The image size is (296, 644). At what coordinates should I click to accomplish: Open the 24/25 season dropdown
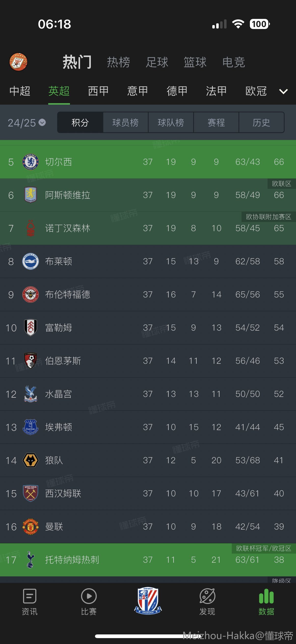pos(27,123)
